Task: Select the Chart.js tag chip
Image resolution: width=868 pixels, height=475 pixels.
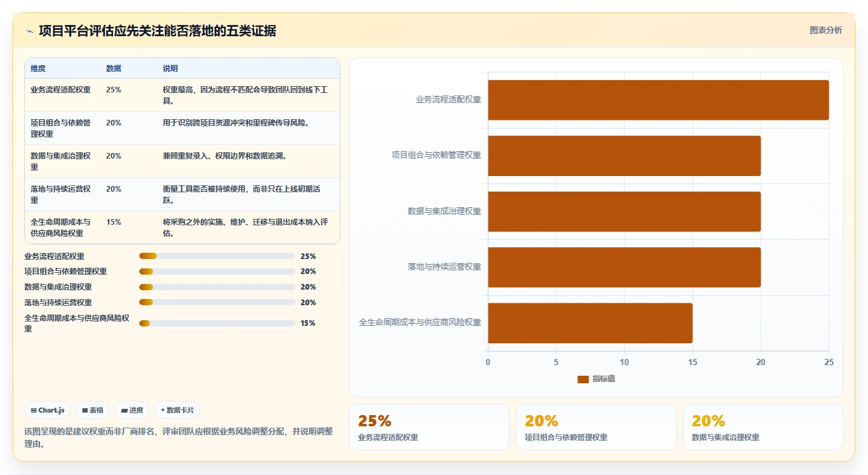Action: pos(48,410)
